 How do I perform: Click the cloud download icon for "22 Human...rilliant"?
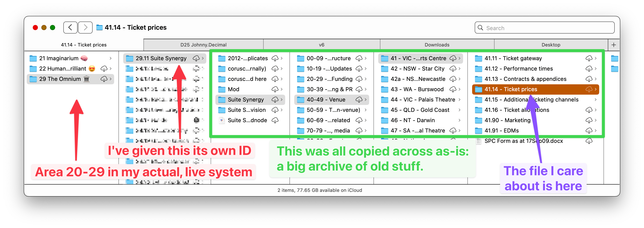(x=104, y=68)
